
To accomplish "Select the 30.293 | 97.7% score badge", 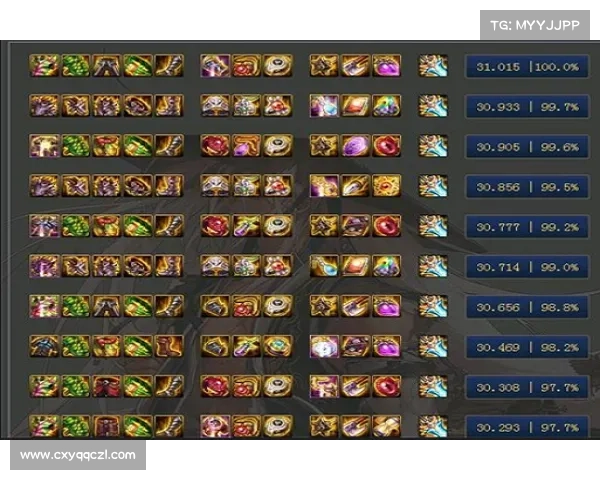I will point(527,427).
